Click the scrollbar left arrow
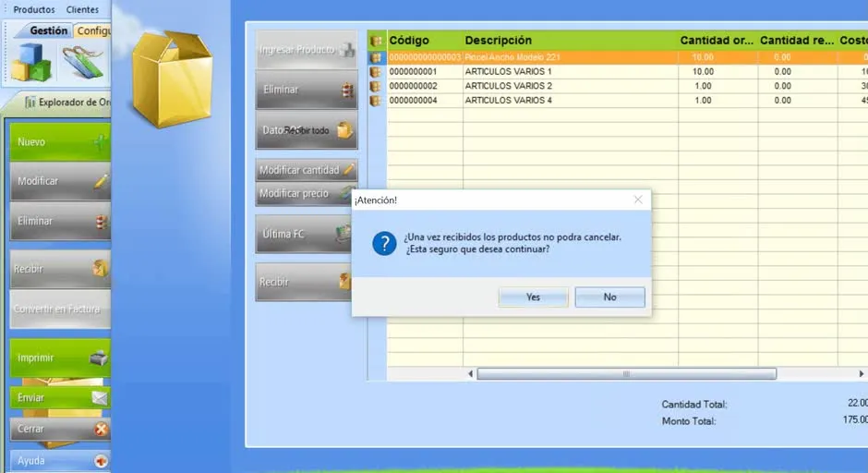 click(471, 374)
